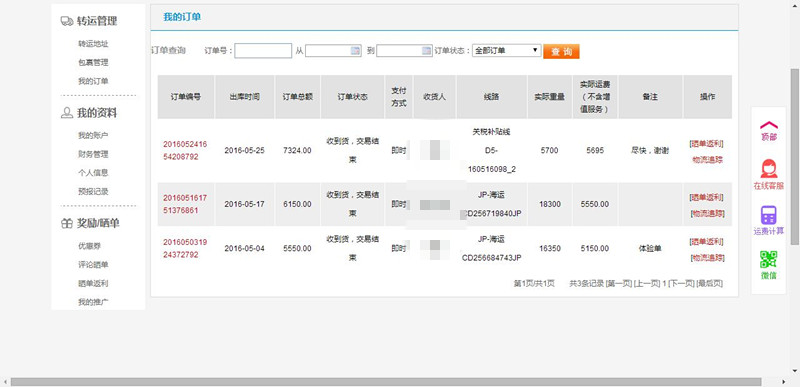Click the 我的订单 panel heading
The image size is (800, 387).
tap(182, 17)
